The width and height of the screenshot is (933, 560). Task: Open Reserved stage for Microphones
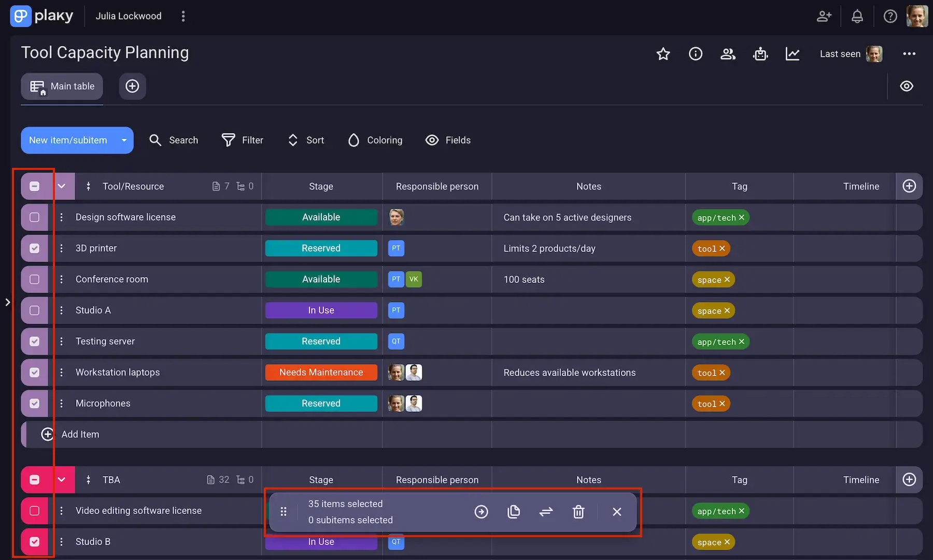point(321,404)
